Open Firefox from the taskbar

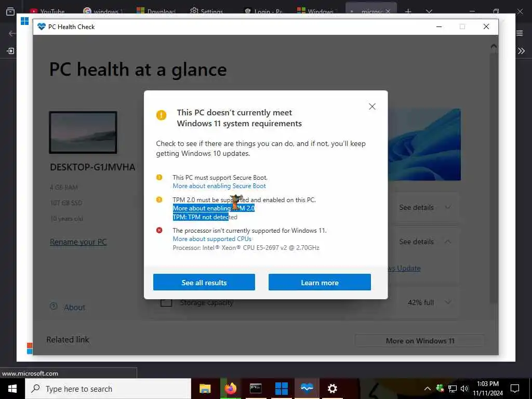pyautogui.click(x=230, y=389)
